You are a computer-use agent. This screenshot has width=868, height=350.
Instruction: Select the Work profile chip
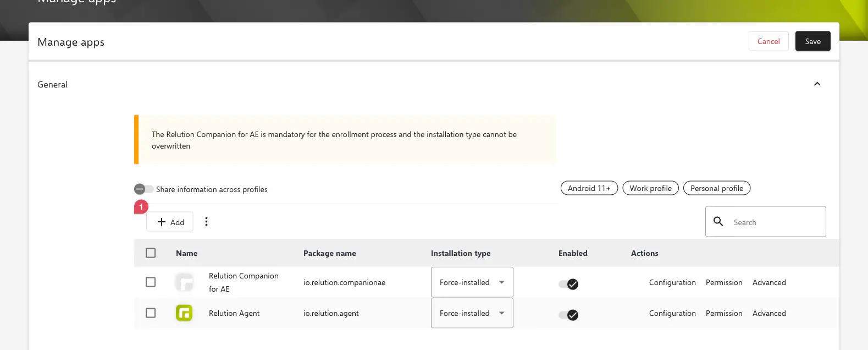point(650,188)
